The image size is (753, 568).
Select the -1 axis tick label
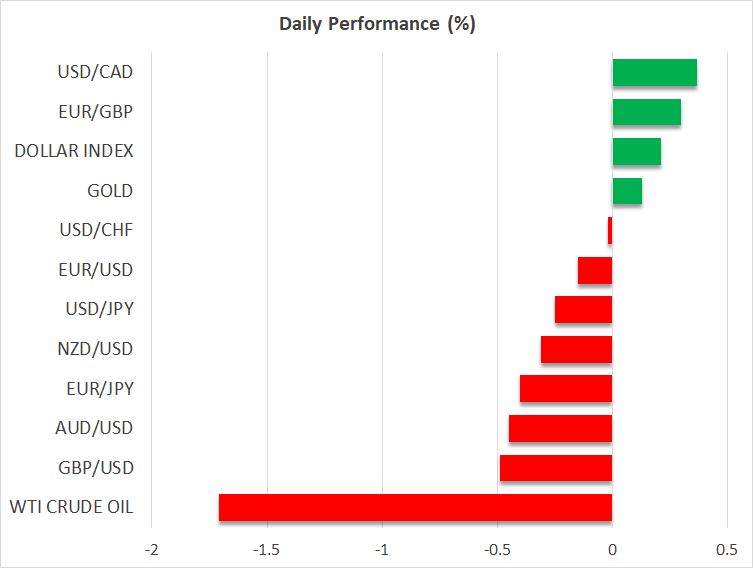381,550
